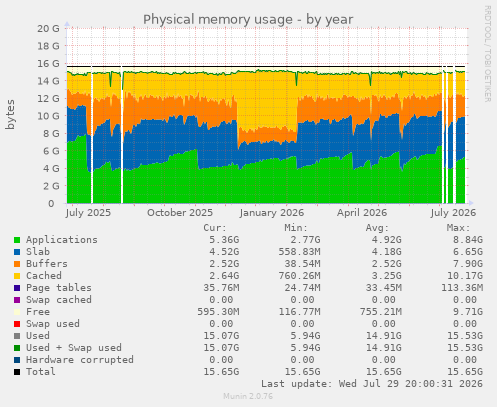The width and height of the screenshot is (497, 407).
Task: Click the 'Total' legend label
Action: [41, 372]
